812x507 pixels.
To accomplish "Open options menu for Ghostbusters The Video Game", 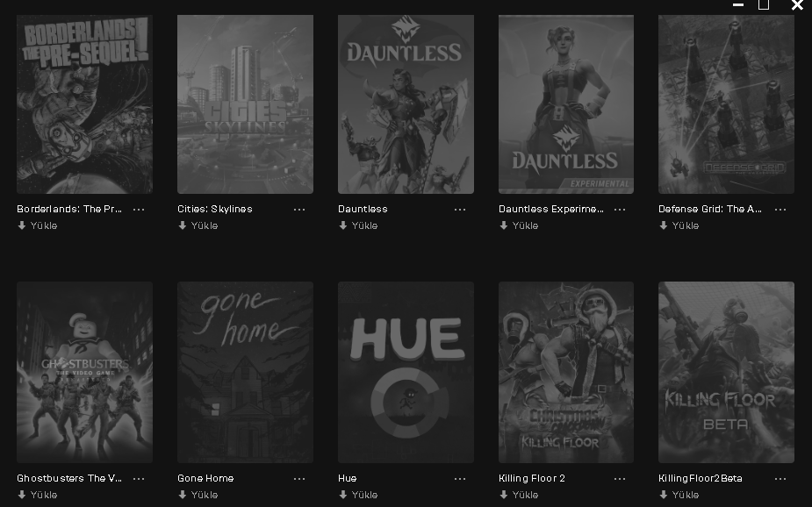I will 139,479.
